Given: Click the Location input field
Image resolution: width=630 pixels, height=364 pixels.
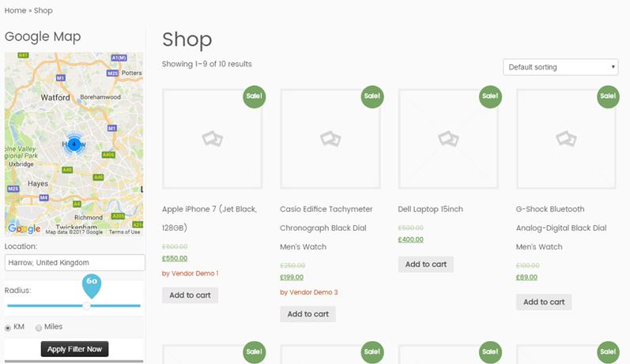Looking at the screenshot, I should (x=75, y=262).
